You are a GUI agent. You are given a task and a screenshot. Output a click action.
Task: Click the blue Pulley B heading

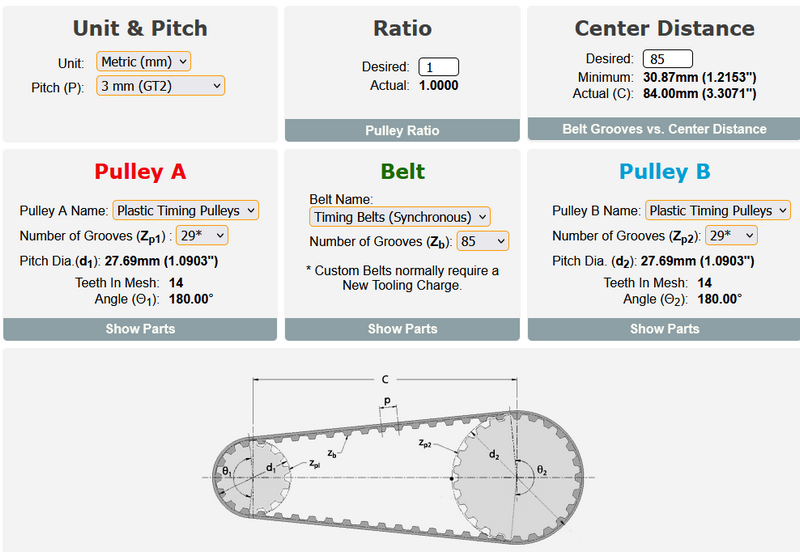[x=664, y=172]
